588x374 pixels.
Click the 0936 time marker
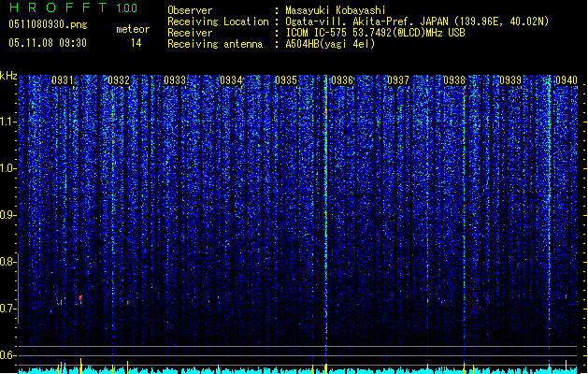(x=342, y=79)
